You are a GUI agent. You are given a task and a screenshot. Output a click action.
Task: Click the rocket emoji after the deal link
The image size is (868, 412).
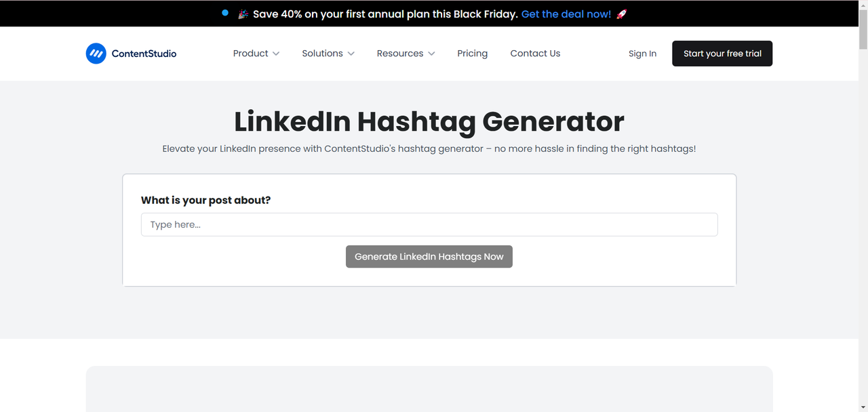(x=621, y=14)
